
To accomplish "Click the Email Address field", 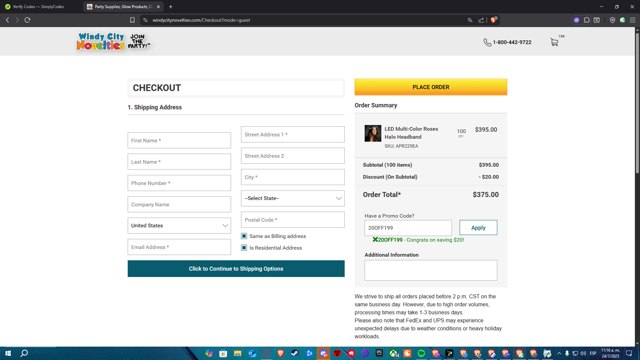I will pyautogui.click(x=179, y=247).
